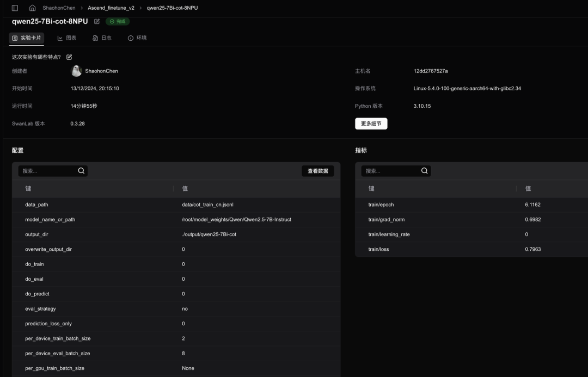Edit experiment description pencil icon
Viewport: 588px width, 377px height.
pos(69,57)
